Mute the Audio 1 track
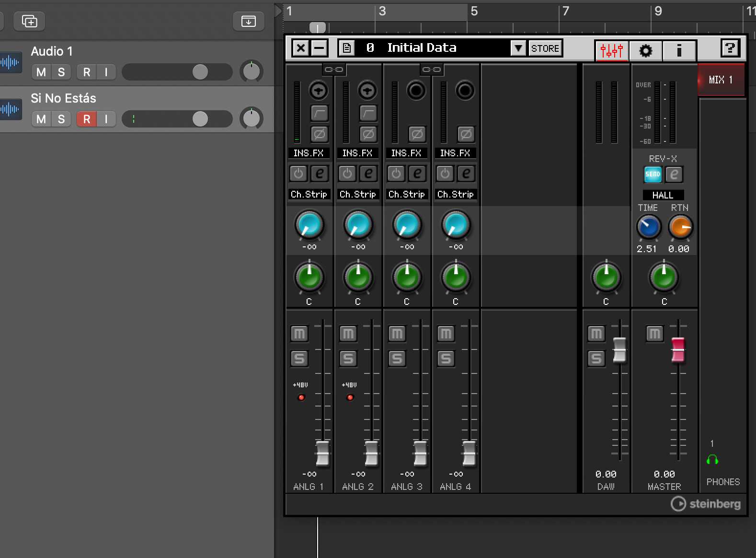The image size is (756, 558). [41, 72]
